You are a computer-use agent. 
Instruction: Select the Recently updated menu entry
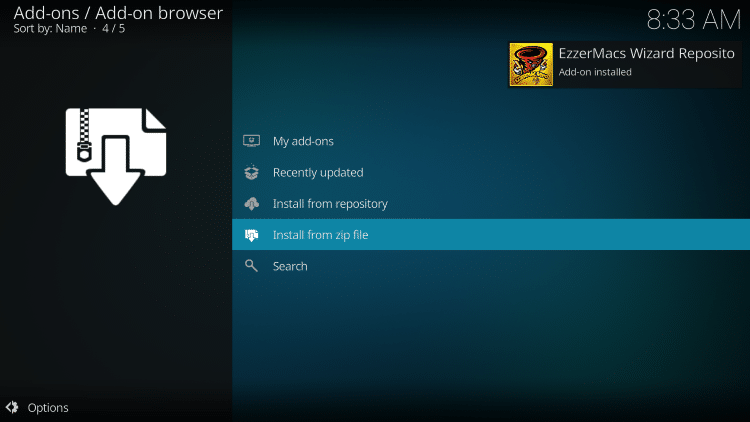[x=318, y=173]
